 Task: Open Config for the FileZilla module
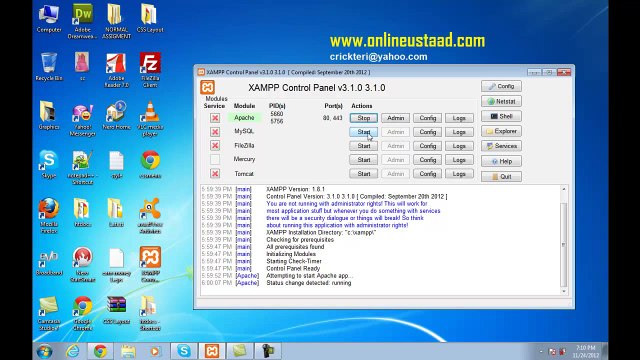tap(427, 146)
